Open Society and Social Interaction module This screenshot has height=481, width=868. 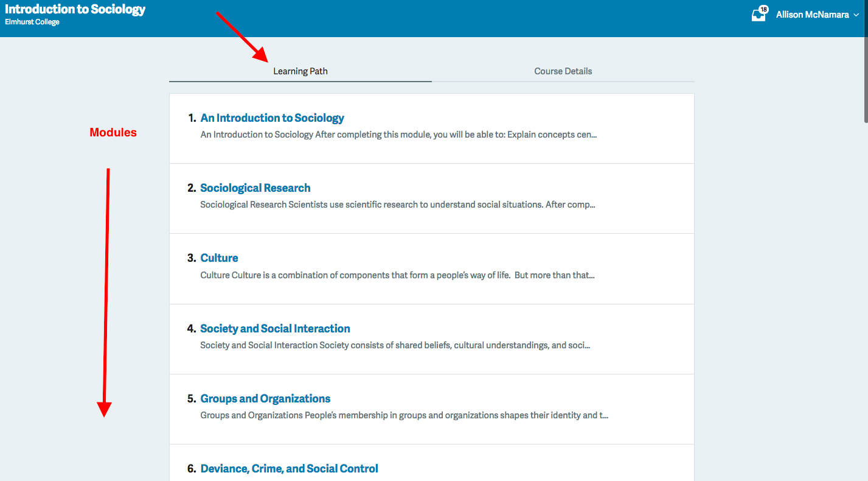coord(275,329)
